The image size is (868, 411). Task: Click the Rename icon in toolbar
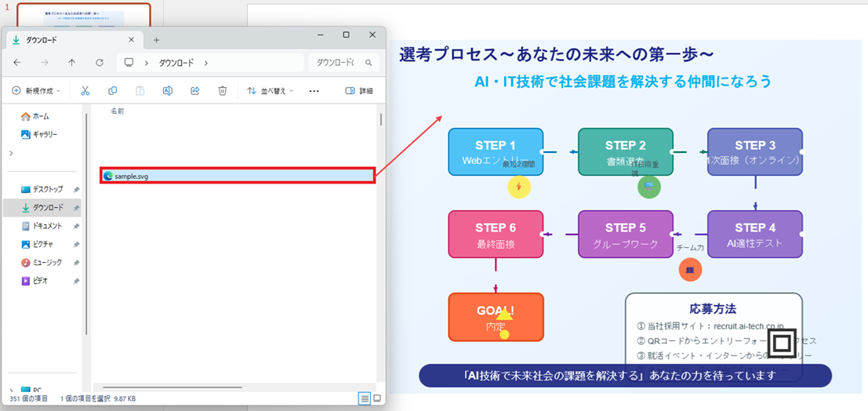coord(167,91)
